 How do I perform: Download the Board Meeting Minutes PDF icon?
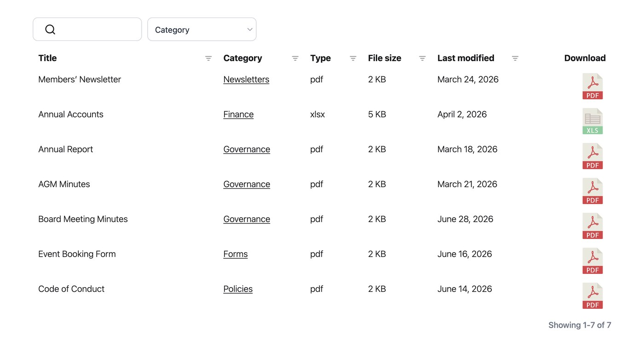(592, 226)
